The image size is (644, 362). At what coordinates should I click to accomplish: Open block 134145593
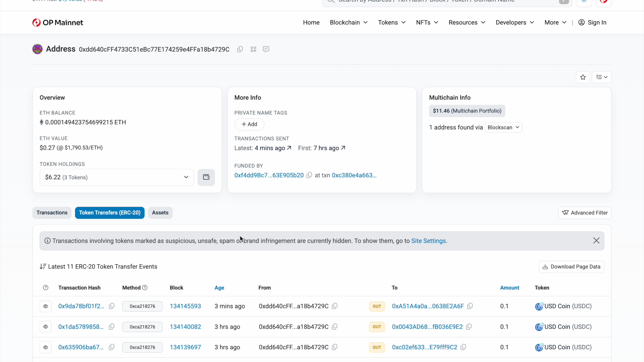coord(185,306)
